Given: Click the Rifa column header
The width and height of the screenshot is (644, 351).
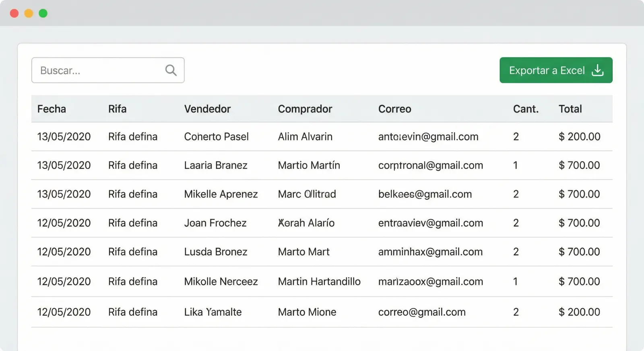Looking at the screenshot, I should click(117, 109).
